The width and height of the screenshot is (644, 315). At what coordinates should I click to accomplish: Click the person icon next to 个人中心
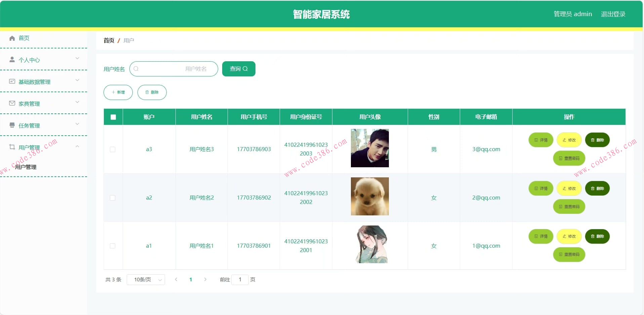click(12, 60)
